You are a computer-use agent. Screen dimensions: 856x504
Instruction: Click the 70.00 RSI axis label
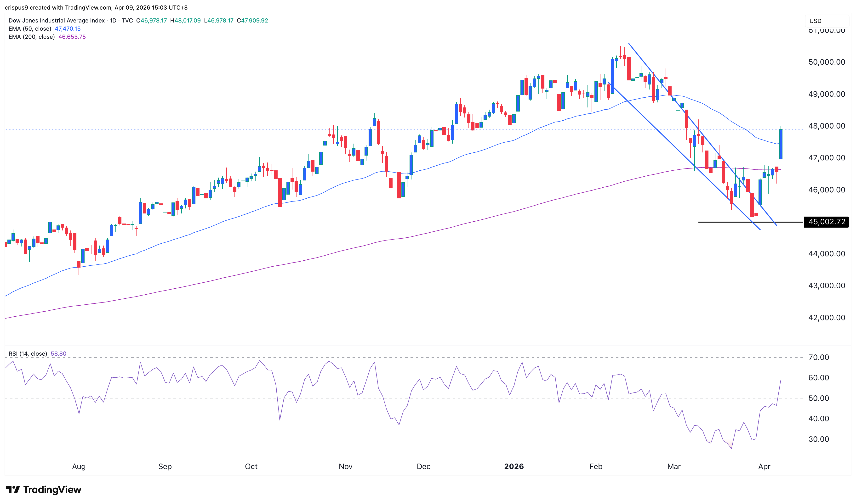pos(818,357)
